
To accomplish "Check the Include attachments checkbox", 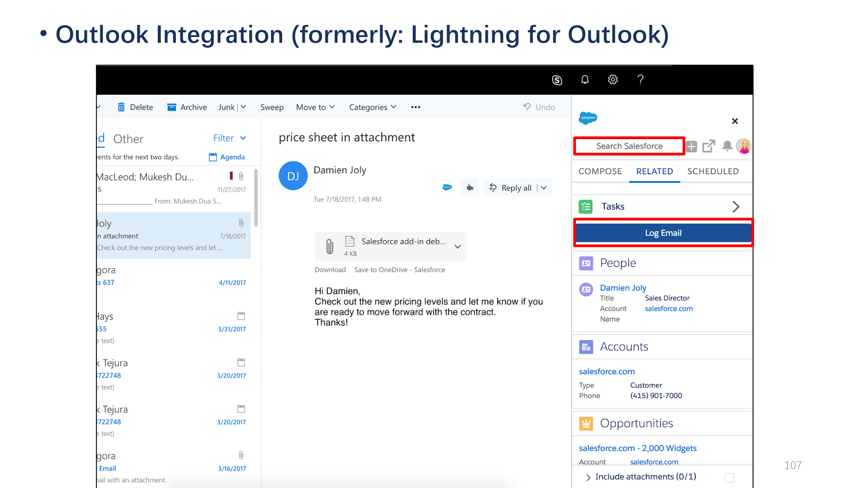I will pyautogui.click(x=729, y=478).
